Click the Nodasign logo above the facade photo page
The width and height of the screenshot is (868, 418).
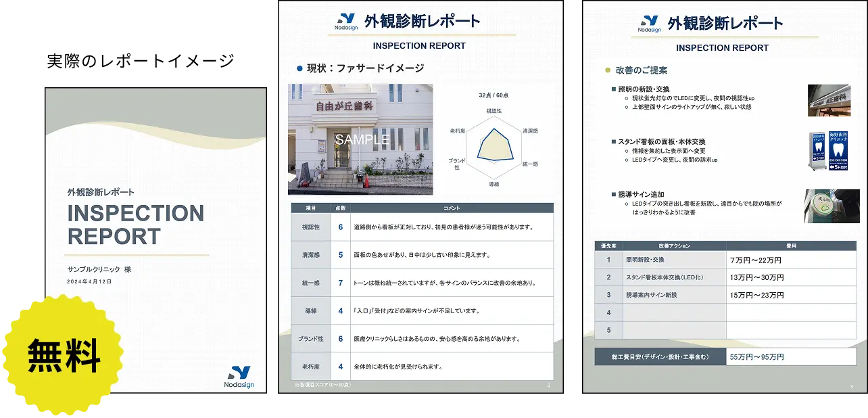coord(346,22)
